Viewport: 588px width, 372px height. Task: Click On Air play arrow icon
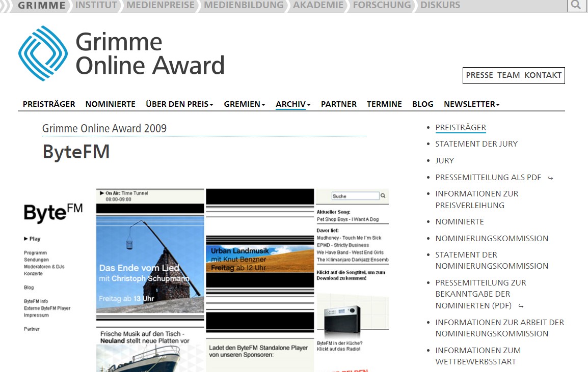click(102, 193)
